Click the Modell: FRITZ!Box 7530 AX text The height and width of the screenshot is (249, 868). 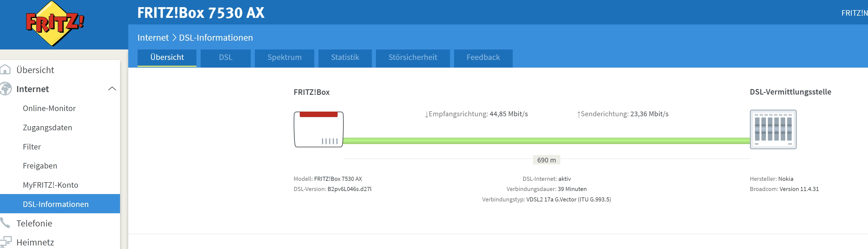(x=327, y=179)
